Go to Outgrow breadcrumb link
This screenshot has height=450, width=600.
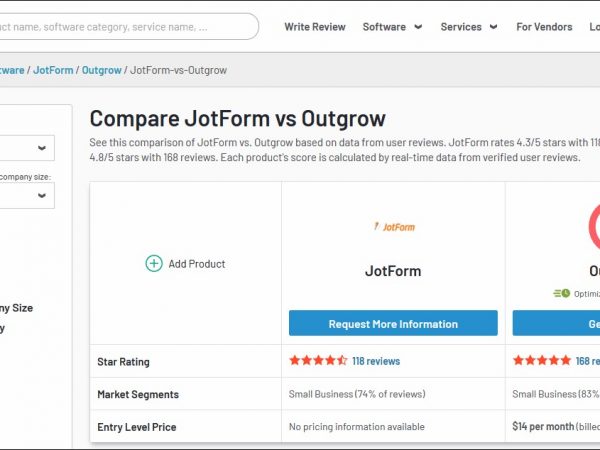point(102,71)
